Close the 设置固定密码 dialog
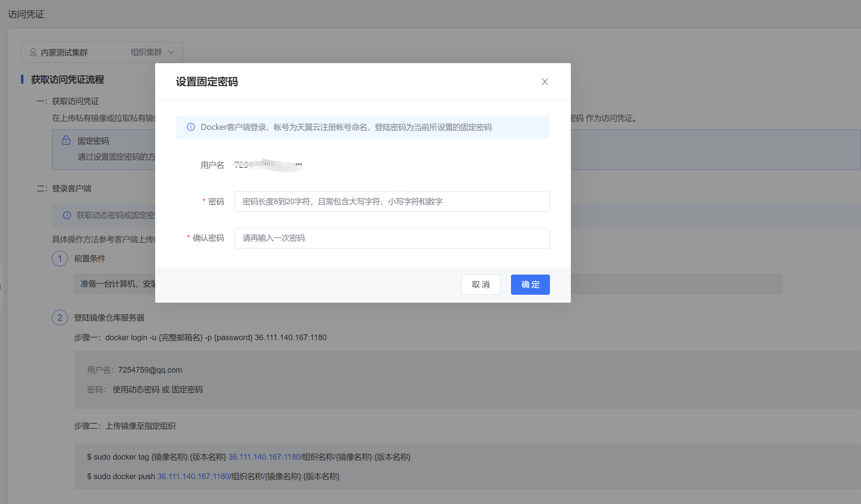The height and width of the screenshot is (504, 861). click(545, 82)
